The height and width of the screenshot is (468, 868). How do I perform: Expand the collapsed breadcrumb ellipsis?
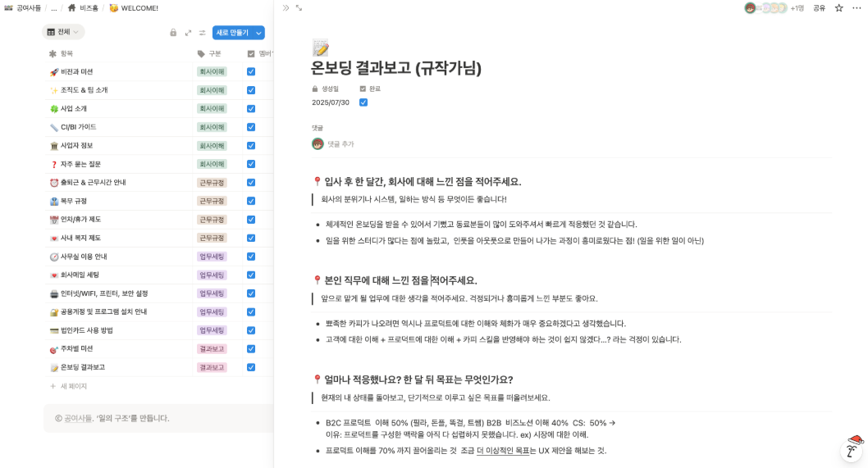click(x=53, y=8)
